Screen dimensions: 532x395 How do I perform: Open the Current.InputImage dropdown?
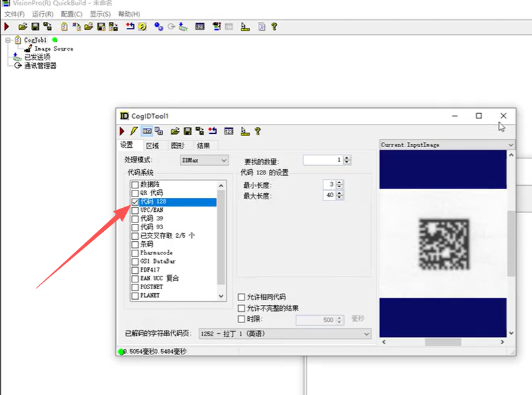click(447, 145)
